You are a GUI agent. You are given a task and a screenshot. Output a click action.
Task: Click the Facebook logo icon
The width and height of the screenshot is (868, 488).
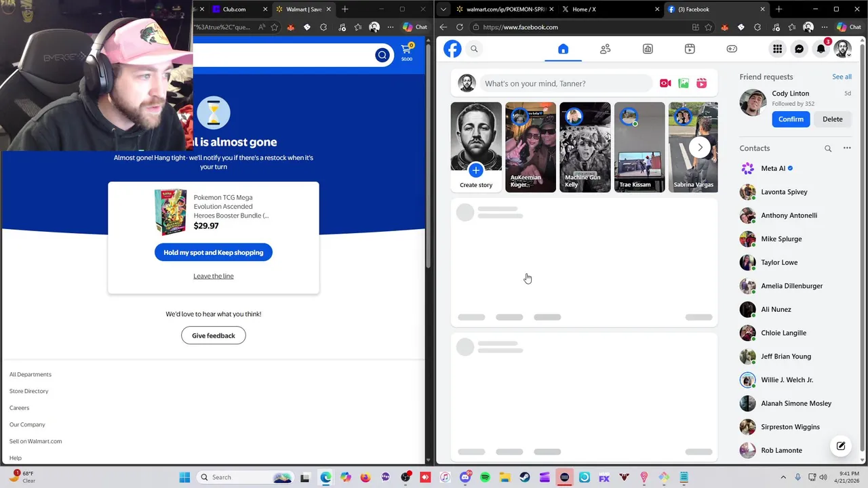pos(452,49)
